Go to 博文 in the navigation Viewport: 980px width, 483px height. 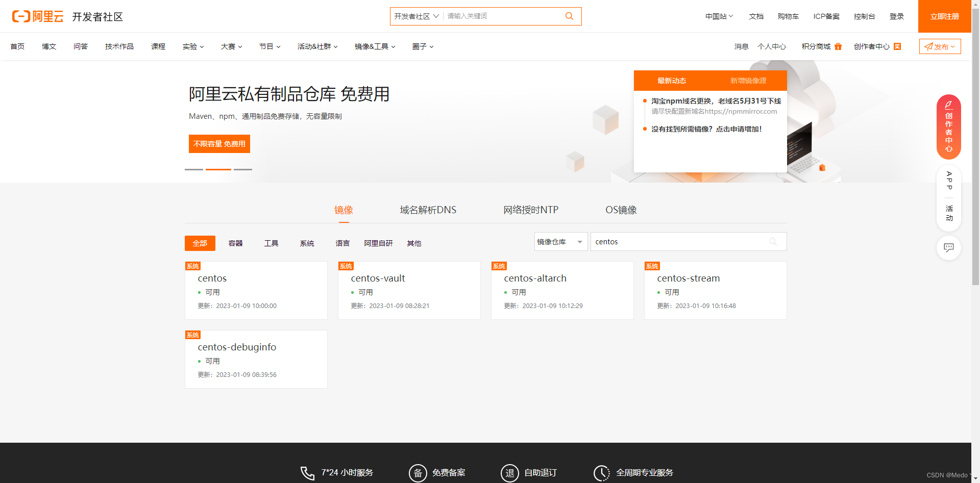point(49,46)
